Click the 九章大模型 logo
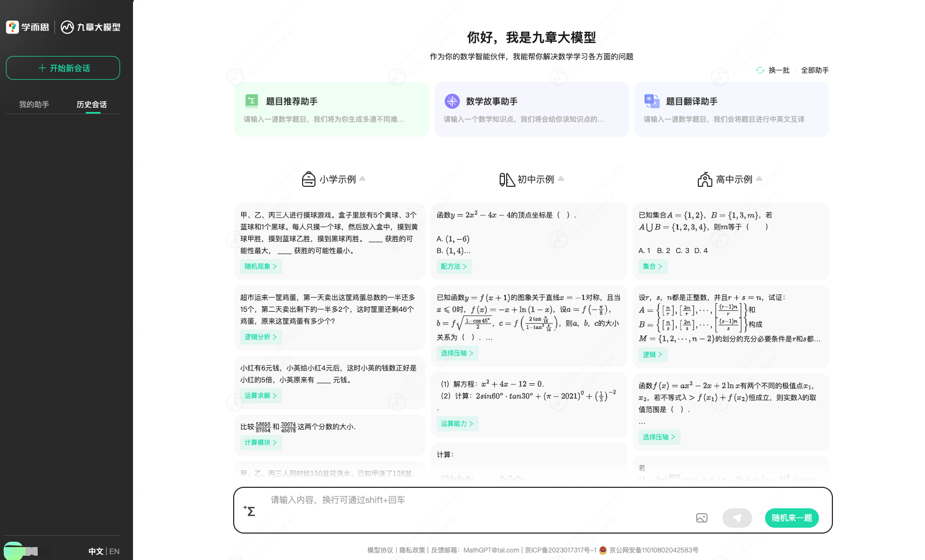The height and width of the screenshot is (560, 925). pos(90,27)
